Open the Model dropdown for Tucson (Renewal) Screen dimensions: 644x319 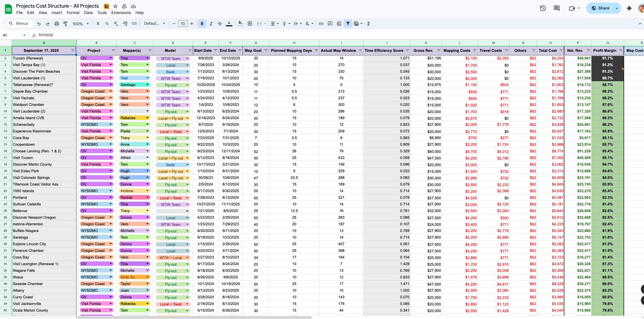[187, 58]
